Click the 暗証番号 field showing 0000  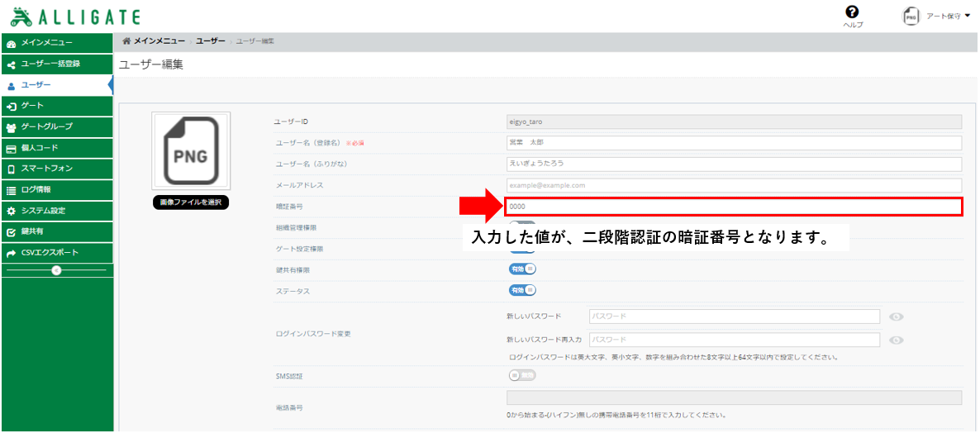734,207
